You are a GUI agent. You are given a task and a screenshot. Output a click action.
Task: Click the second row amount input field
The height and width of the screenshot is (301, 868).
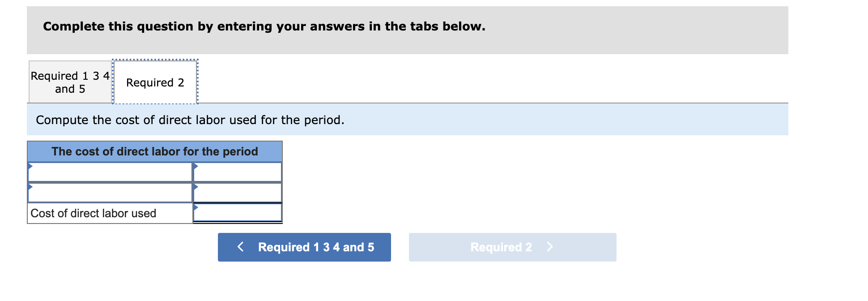(x=237, y=193)
